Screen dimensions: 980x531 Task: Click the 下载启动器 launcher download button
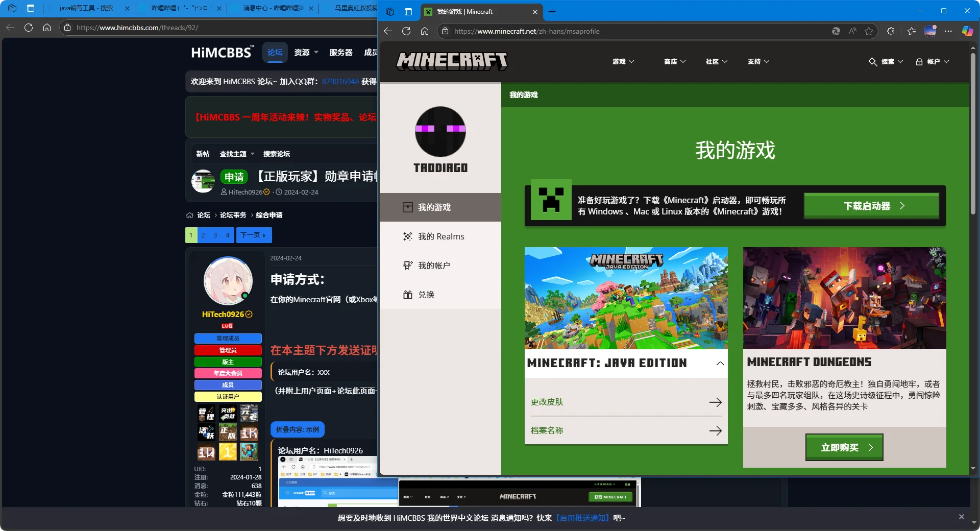click(x=871, y=206)
